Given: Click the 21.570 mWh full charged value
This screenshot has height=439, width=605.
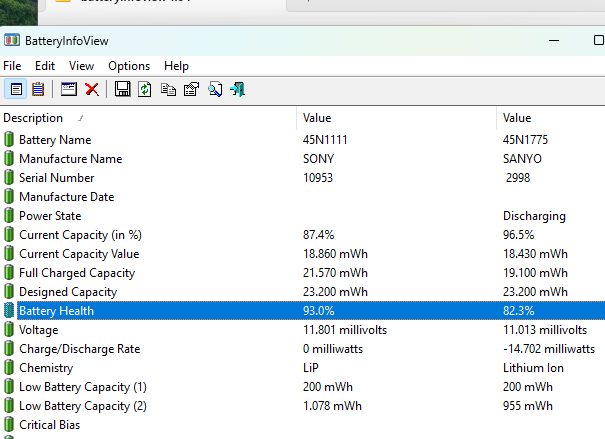Looking at the screenshot, I should pos(335,273).
